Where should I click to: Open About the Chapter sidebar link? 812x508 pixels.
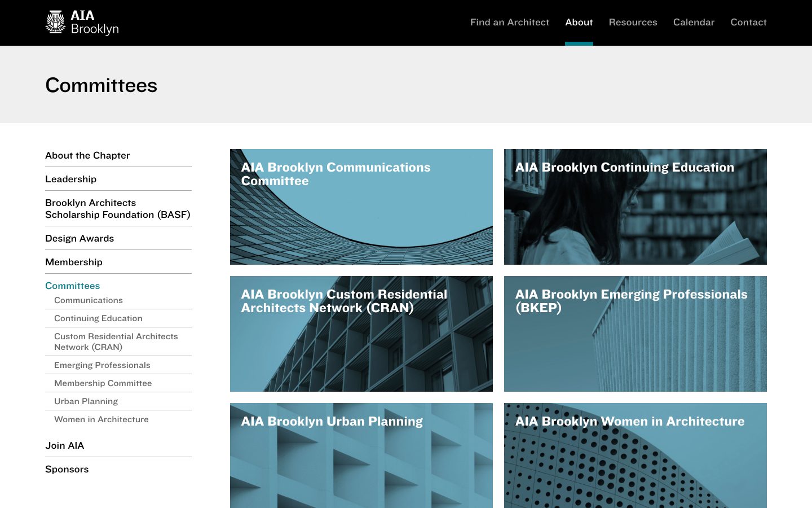coord(87,155)
